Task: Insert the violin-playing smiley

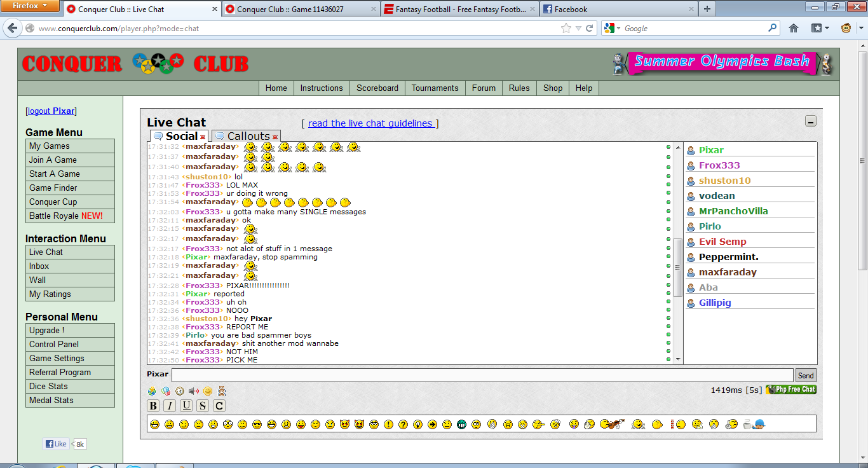Action: tap(611, 424)
